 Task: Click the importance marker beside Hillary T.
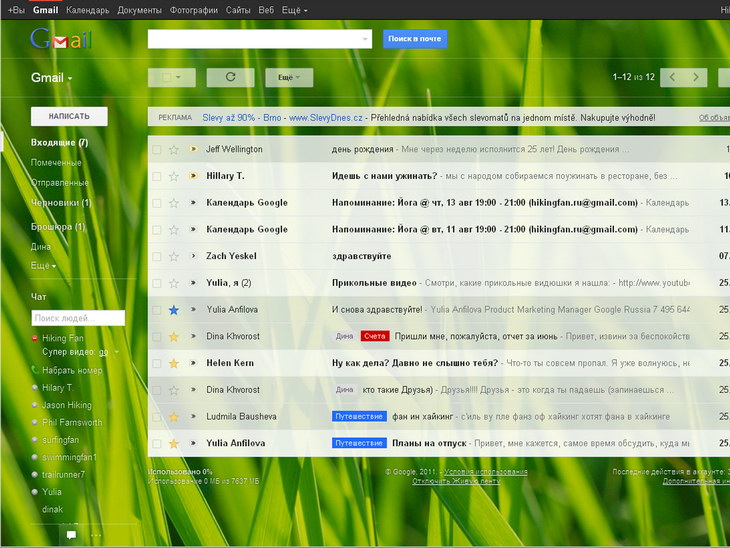tap(193, 176)
